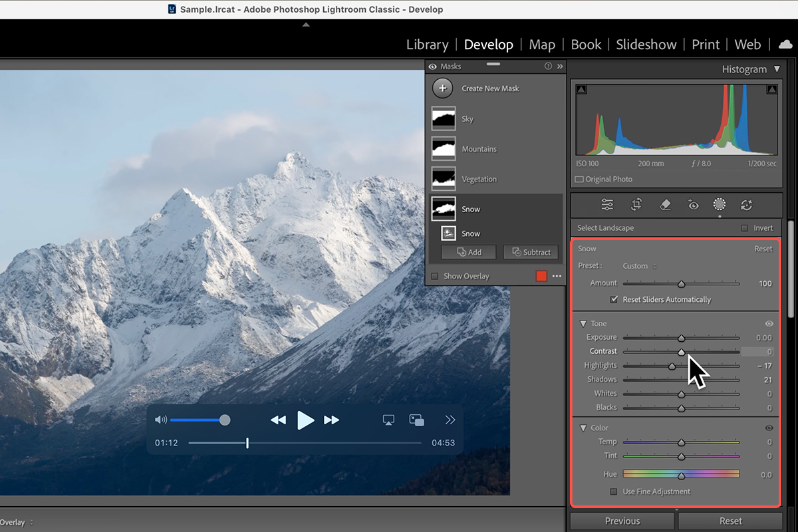This screenshot has height=532, width=798.
Task: Toggle the Tone section eye visibility
Action: point(769,324)
